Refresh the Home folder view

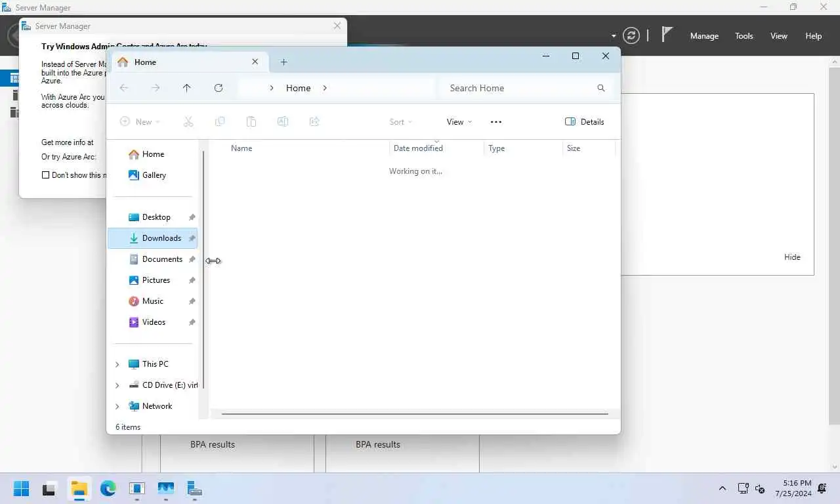point(219,88)
